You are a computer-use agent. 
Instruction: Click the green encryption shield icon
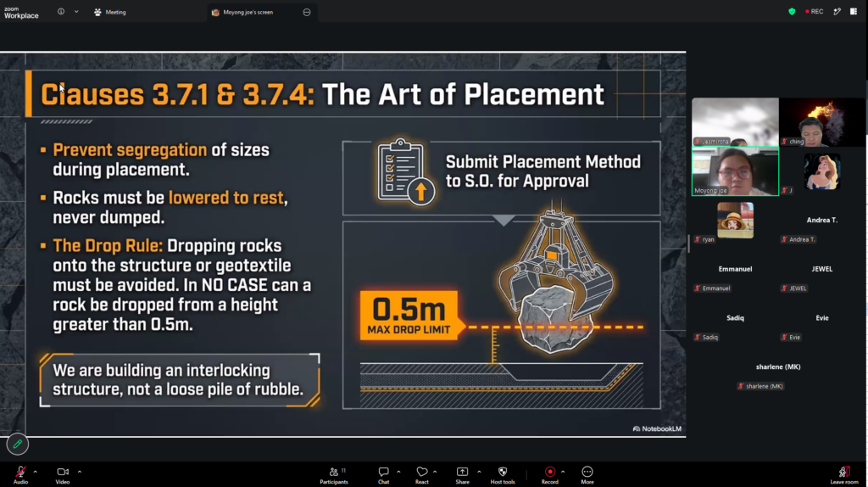pyautogui.click(x=792, y=12)
